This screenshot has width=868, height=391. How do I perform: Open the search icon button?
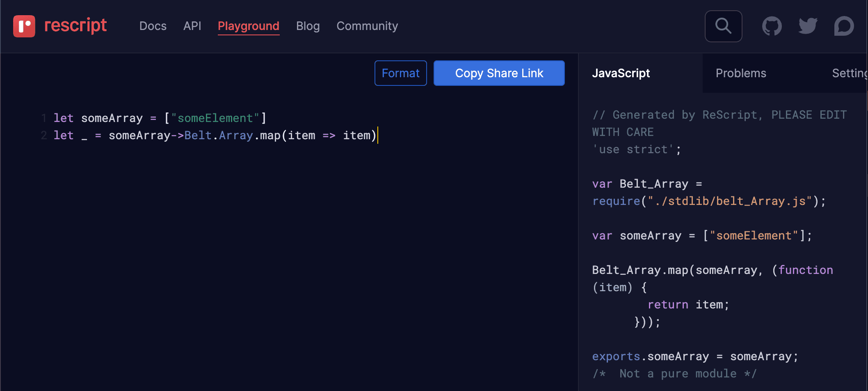pyautogui.click(x=723, y=26)
